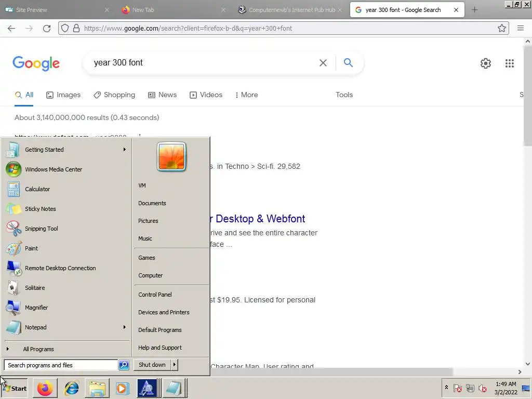Click the Search programs and files box
The image size is (532, 399).
pos(60,365)
